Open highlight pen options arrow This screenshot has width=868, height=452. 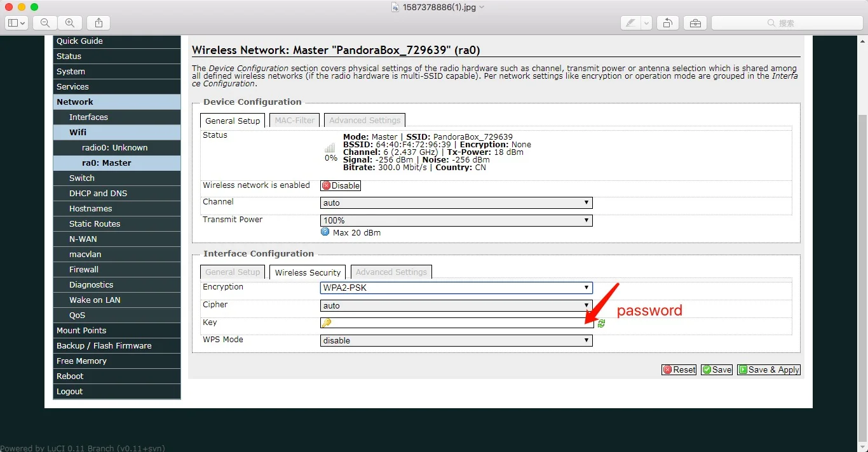[647, 23]
